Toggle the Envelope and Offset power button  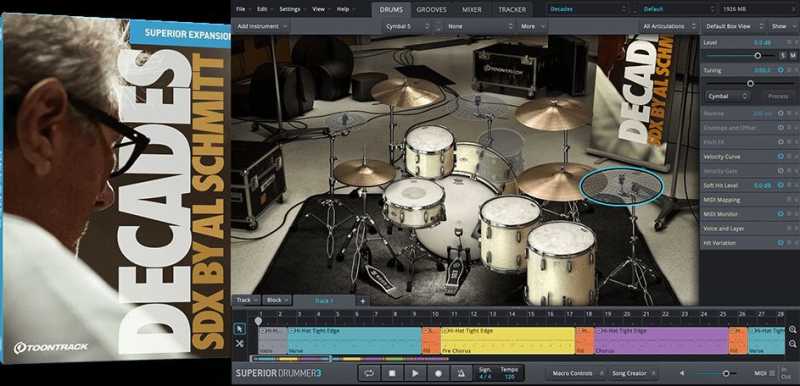pyautogui.click(x=781, y=127)
